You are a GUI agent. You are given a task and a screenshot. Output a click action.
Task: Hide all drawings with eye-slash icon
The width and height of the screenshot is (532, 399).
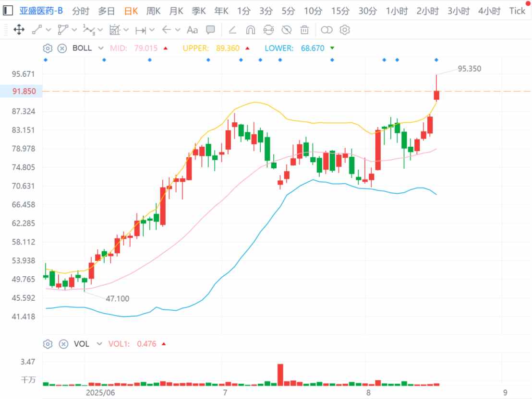coord(287,30)
